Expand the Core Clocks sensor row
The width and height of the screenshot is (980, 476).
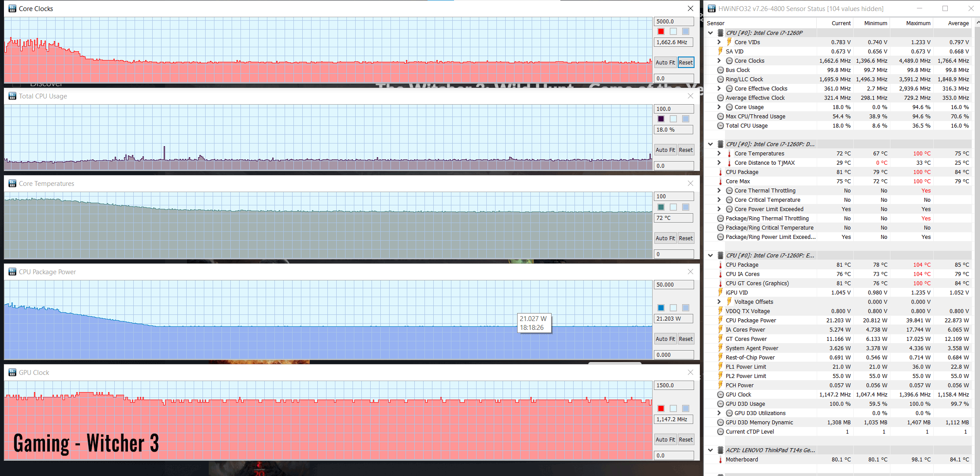pos(719,60)
